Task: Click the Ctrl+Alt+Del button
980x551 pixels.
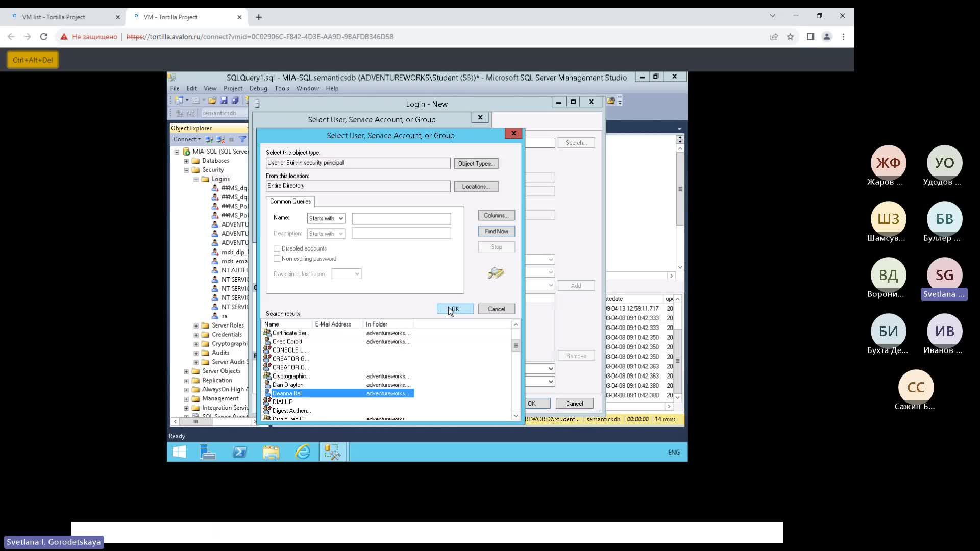Action: [x=33, y=60]
